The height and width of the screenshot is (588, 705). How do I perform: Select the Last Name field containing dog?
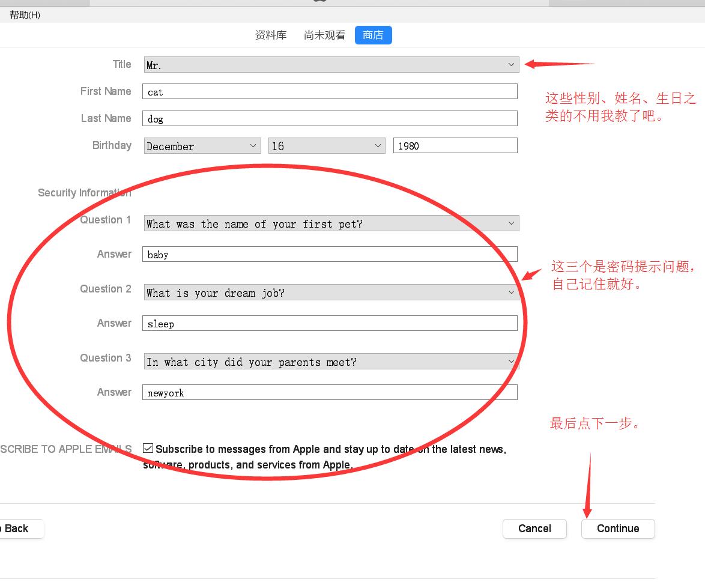pos(329,118)
